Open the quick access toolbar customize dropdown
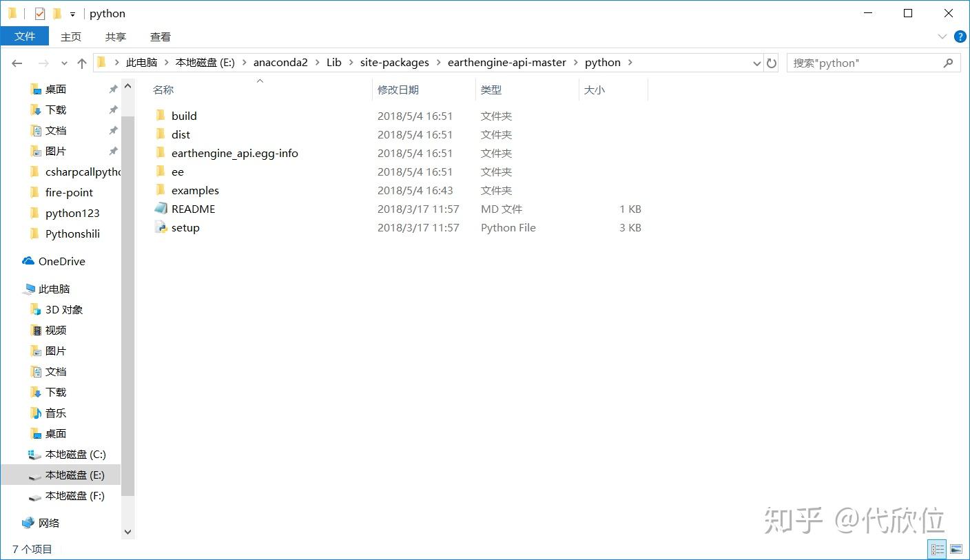 point(72,13)
